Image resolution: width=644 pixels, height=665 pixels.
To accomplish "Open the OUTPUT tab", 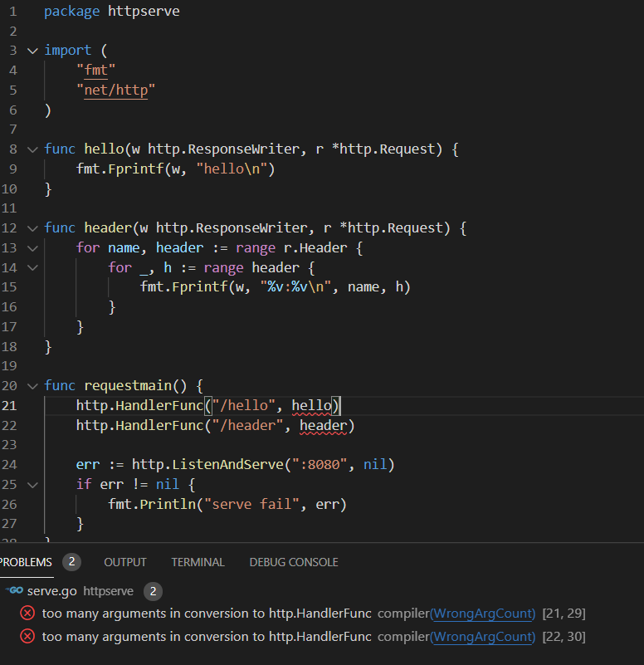I will (125, 562).
